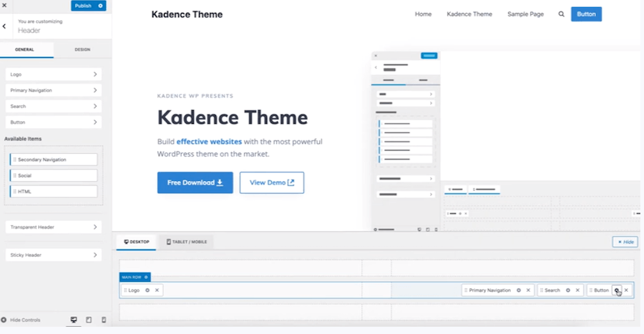Click the Publish button

click(x=84, y=6)
